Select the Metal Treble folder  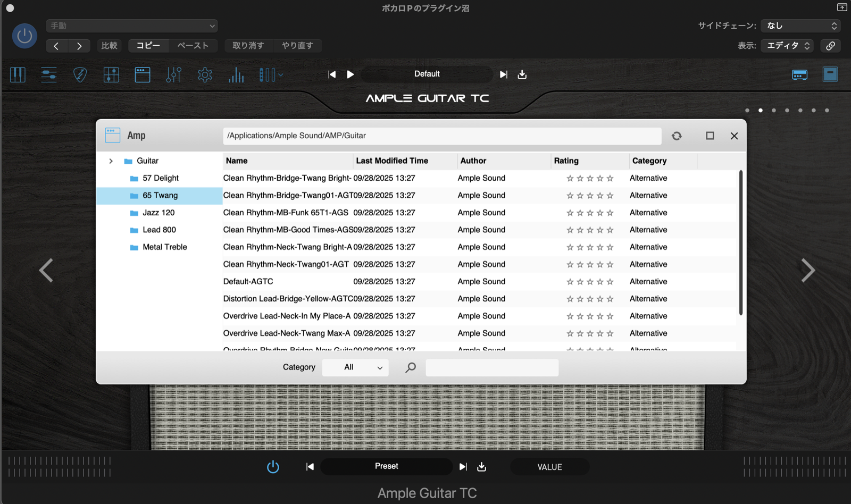pyautogui.click(x=160, y=247)
